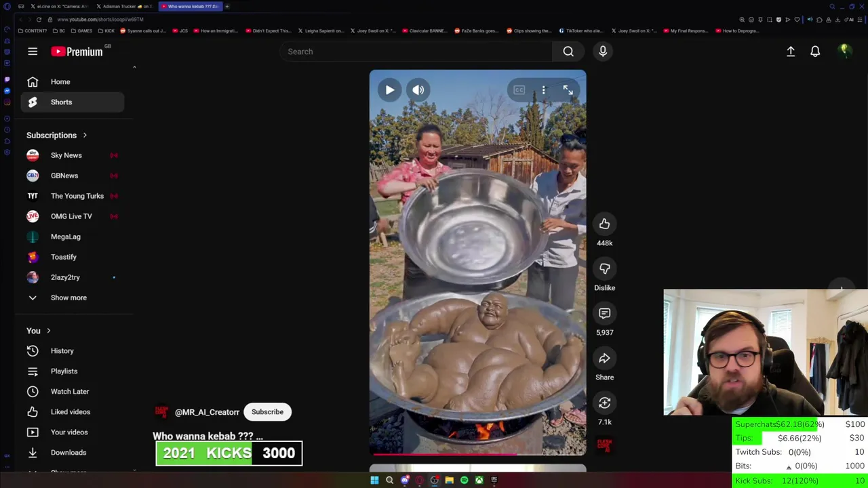Open the Windows Start menu
Image resolution: width=868 pixels, height=488 pixels.
[x=374, y=480]
